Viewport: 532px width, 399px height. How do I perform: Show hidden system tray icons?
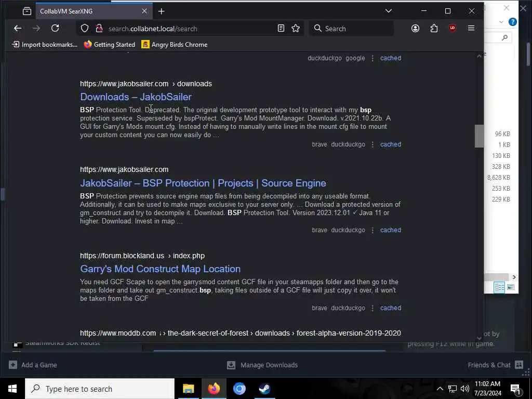coord(440,389)
